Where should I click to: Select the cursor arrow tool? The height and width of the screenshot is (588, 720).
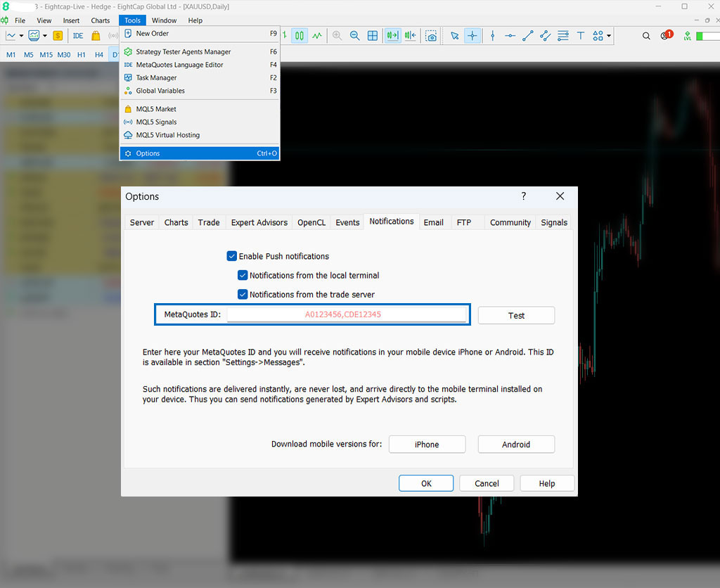pyautogui.click(x=455, y=36)
